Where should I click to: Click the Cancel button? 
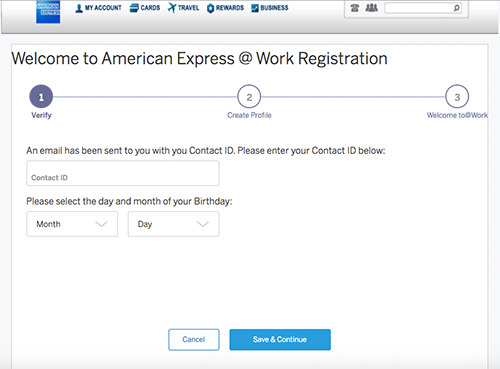click(x=194, y=340)
